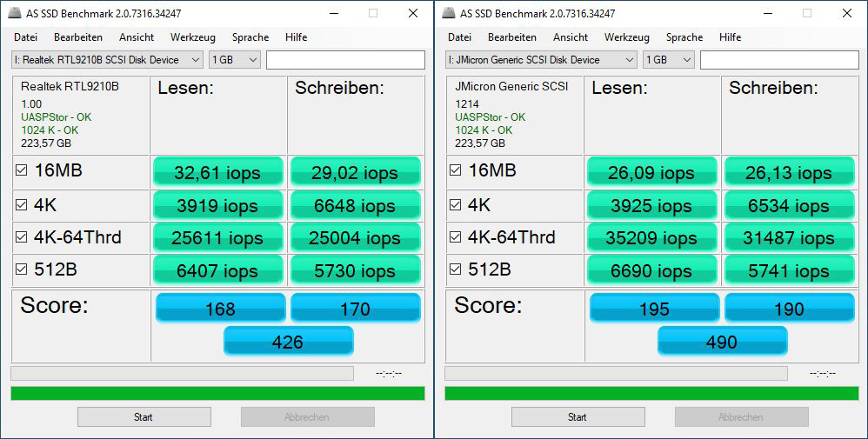868x439 pixels.
Task: Click the drive icon in the JMicron window title bar
Action: point(449,14)
